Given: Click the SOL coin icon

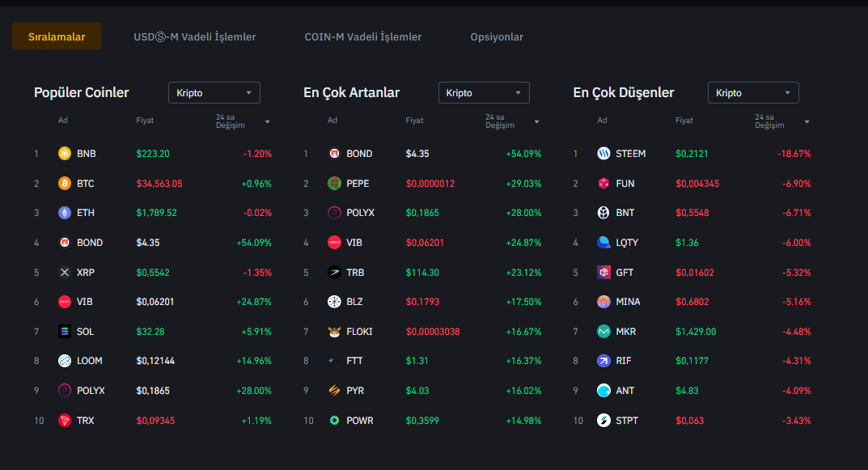Looking at the screenshot, I should pos(65,332).
